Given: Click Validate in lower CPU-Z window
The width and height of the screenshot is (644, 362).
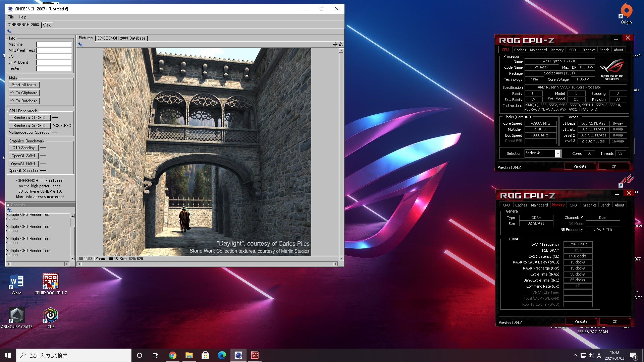Looking at the screenshot, I should coord(581,321).
